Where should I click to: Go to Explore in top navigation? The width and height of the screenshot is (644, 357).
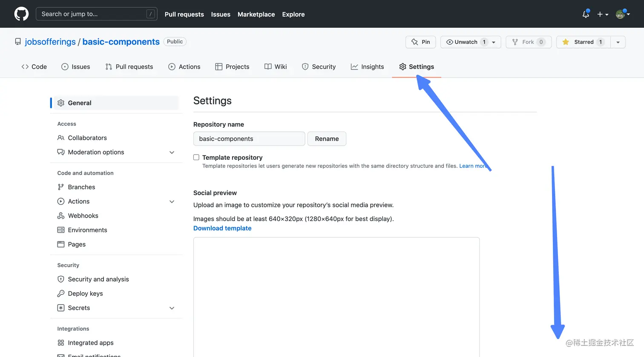coord(293,14)
